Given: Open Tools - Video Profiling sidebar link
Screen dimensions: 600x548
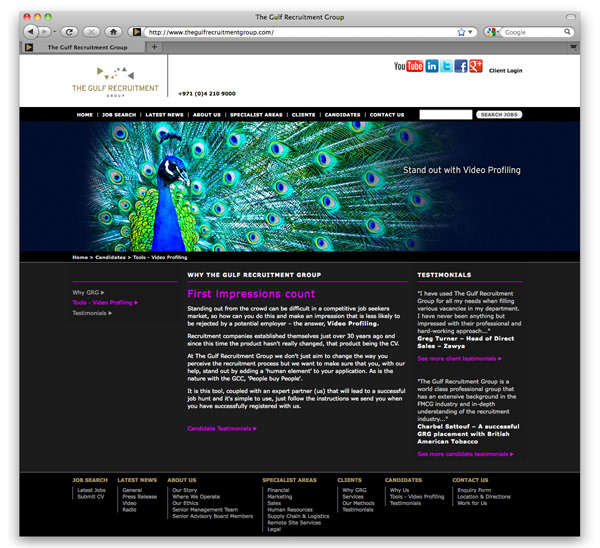Looking at the screenshot, I should 105,302.
